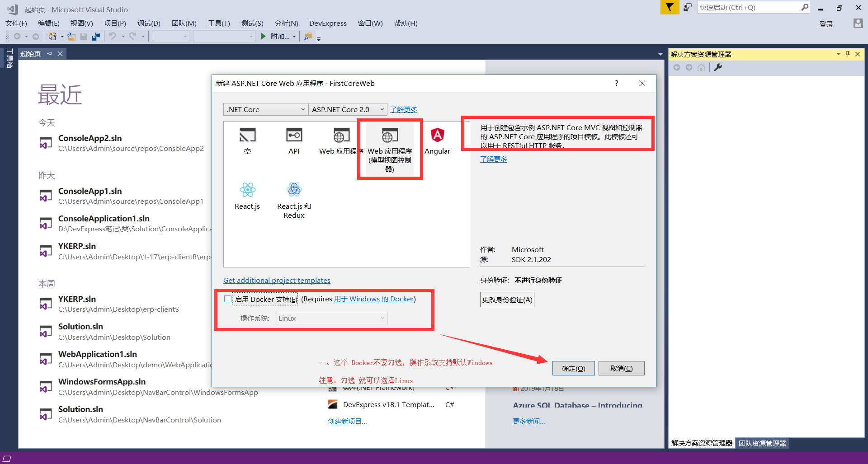Screen dimensions: 868x464
Task: Click the Forward arrow in Solution Explorer toolbar
Action: (689, 67)
